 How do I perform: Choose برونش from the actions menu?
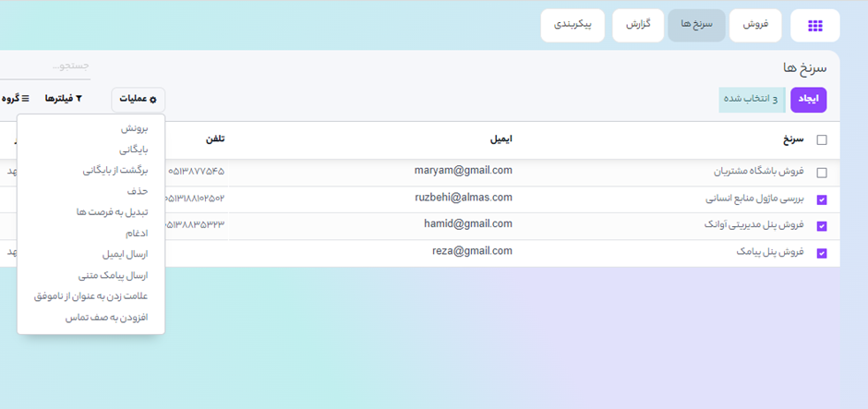click(134, 129)
